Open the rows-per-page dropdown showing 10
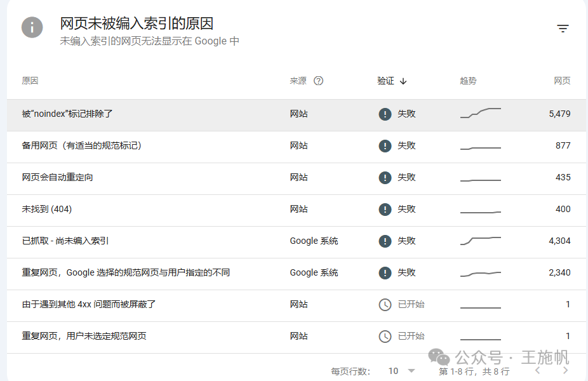Image resolution: width=588 pixels, height=381 pixels. (401, 371)
